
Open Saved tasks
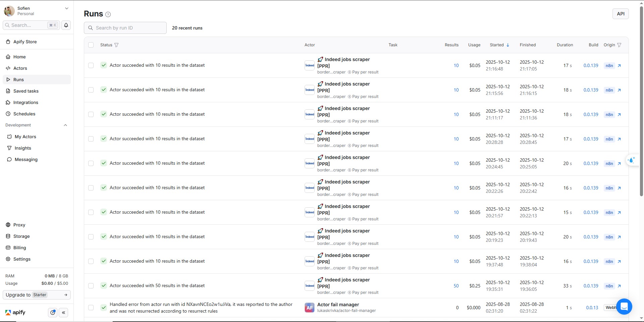click(37, 91)
